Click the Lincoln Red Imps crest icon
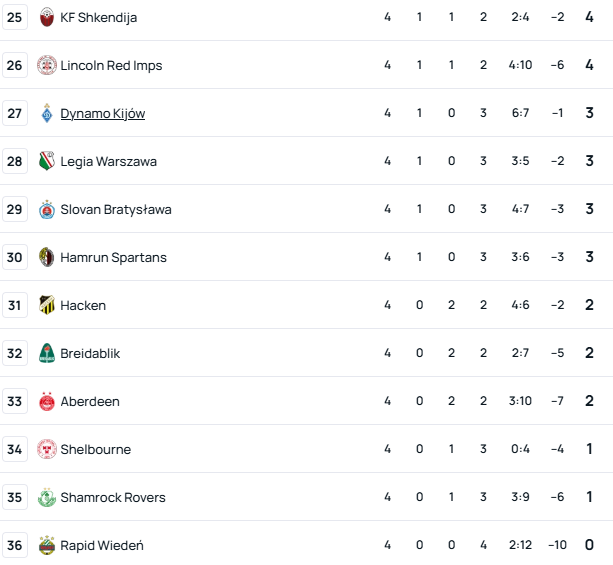Viewport: 613px width, 565px height. tap(47, 65)
